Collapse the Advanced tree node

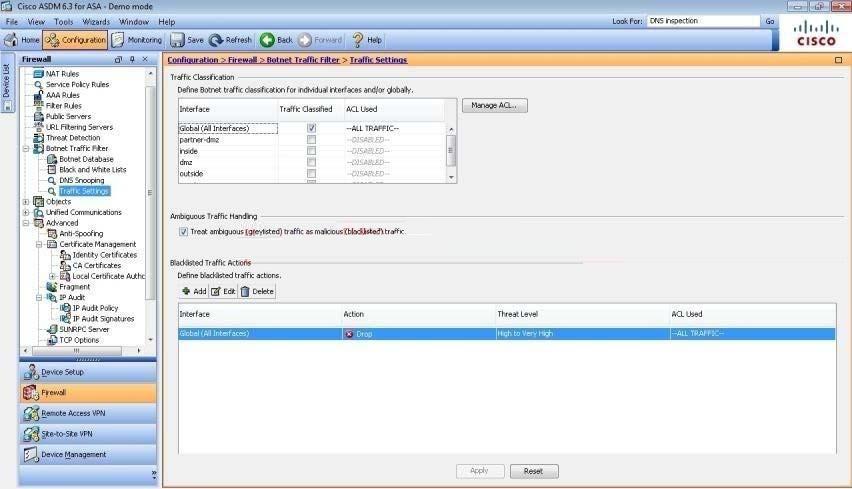(x=26, y=223)
